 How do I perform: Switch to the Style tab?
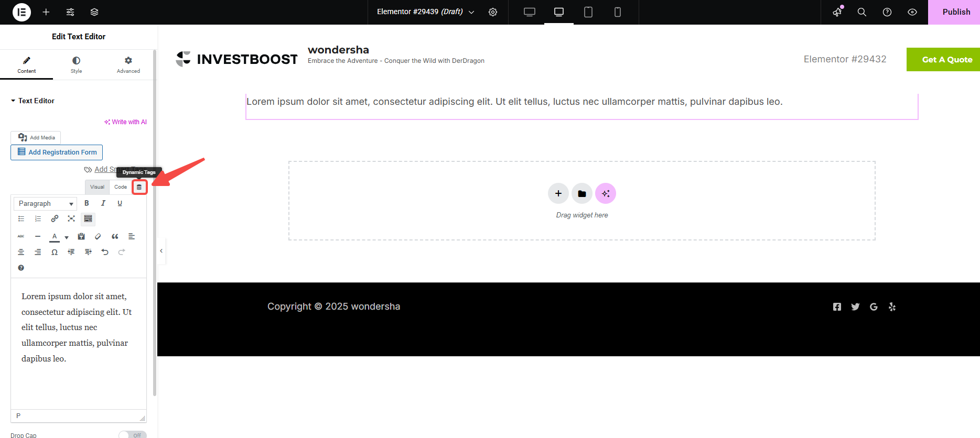point(76,64)
